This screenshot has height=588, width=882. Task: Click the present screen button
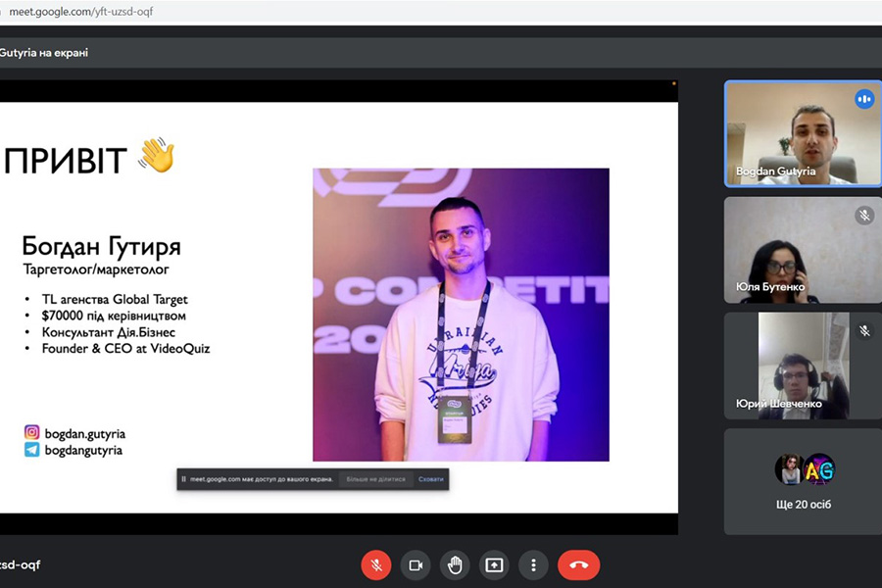click(495, 564)
